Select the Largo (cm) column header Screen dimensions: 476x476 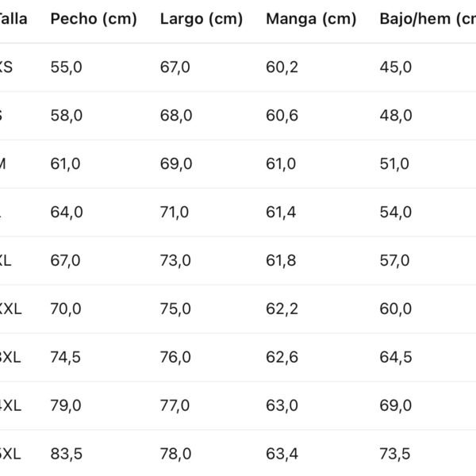pyautogui.click(x=202, y=19)
